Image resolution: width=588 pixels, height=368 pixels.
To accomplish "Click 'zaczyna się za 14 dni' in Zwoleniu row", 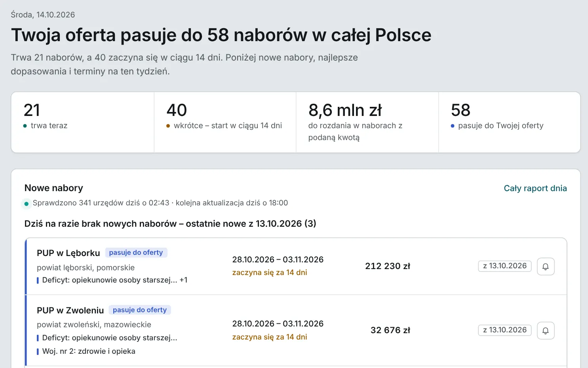I will [270, 337].
